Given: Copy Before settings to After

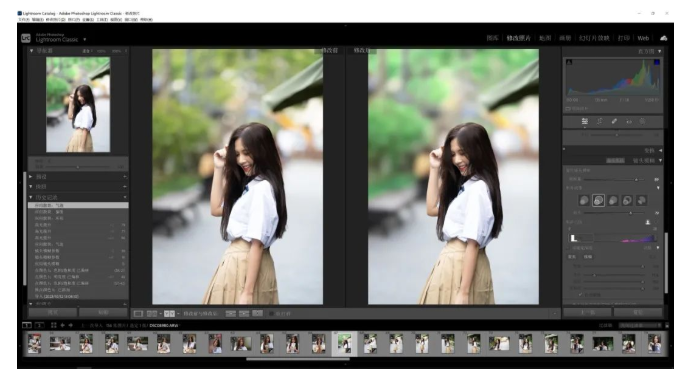Looking at the screenshot, I should tap(230, 314).
